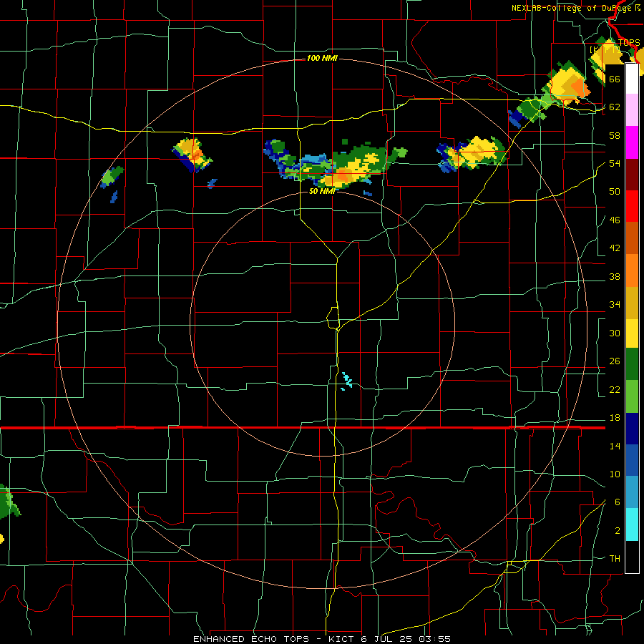Click the white swatch atop the legend

(632, 79)
